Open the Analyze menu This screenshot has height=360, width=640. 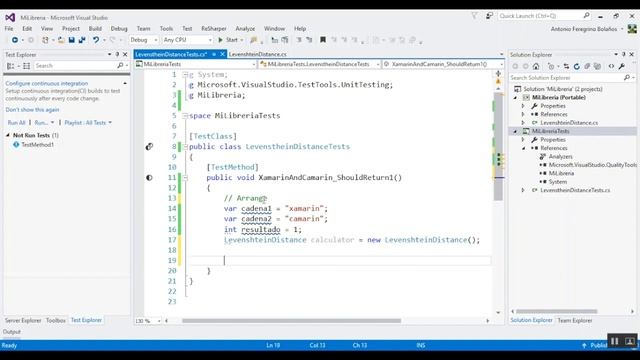tap(245, 29)
